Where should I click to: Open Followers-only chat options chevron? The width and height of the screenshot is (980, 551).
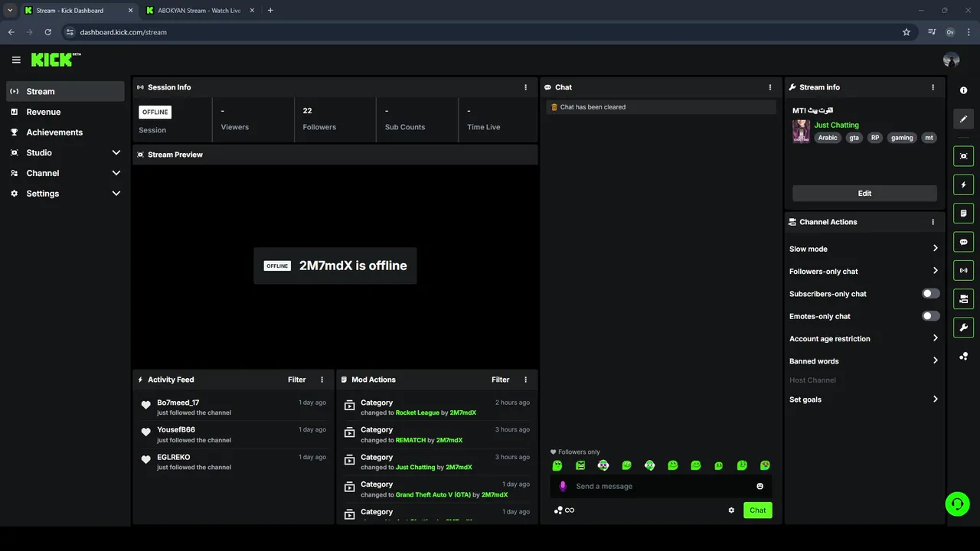click(x=935, y=271)
